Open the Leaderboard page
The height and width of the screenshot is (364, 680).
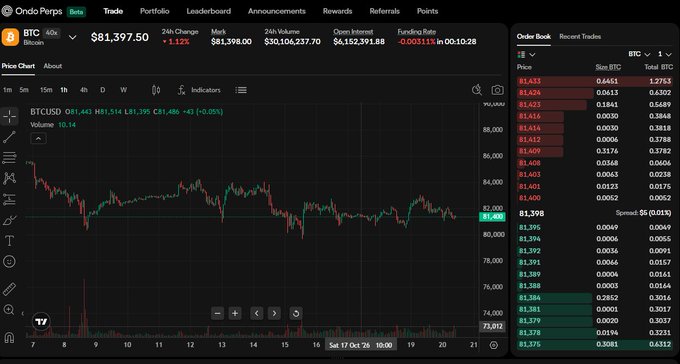[209, 11]
